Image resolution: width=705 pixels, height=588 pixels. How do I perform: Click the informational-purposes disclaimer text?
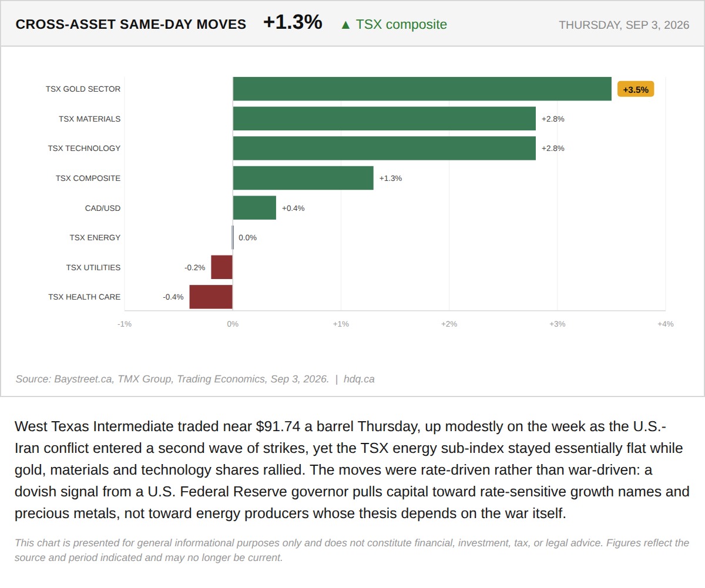coord(351,550)
